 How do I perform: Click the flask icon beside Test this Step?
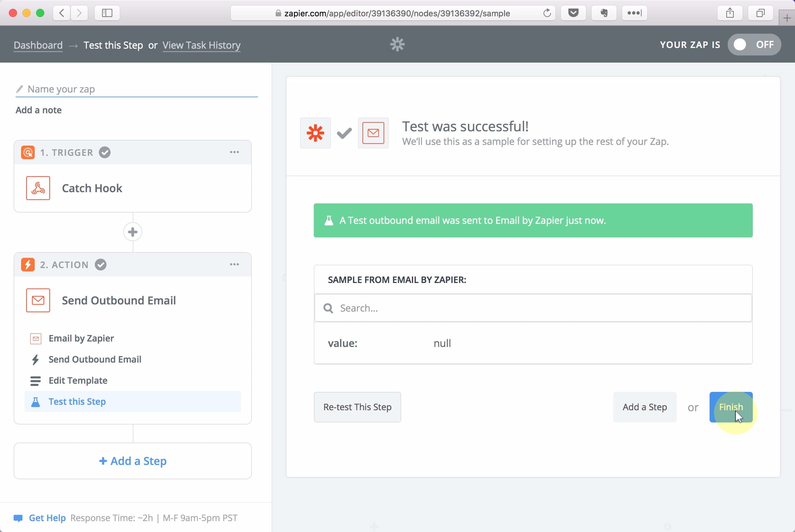point(35,402)
